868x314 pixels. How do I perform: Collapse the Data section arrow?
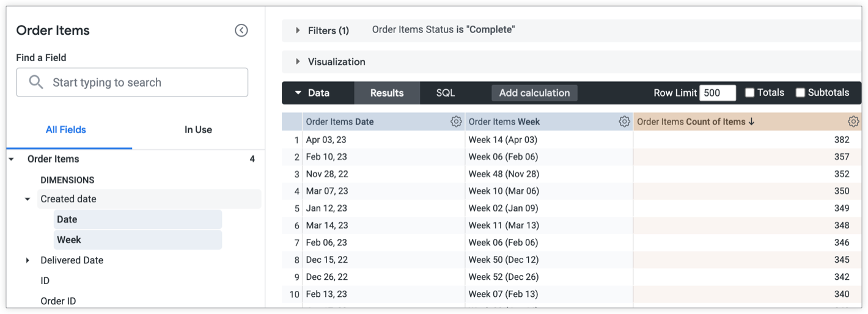298,93
